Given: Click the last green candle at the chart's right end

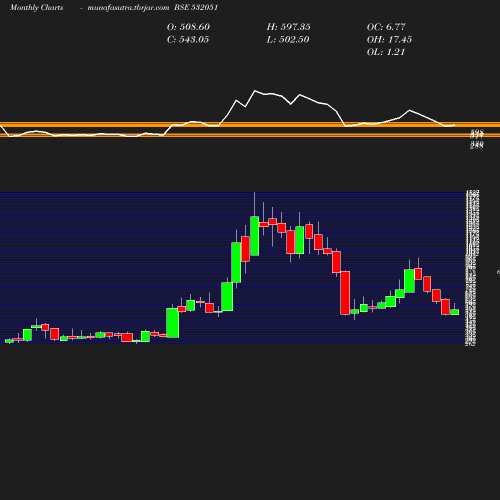Looking at the screenshot, I should click(x=455, y=312).
